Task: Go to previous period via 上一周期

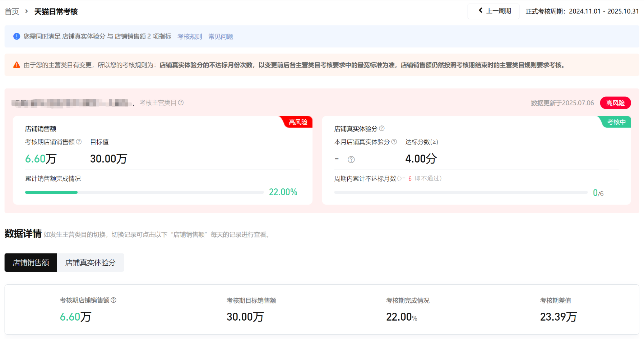Action: pos(494,11)
